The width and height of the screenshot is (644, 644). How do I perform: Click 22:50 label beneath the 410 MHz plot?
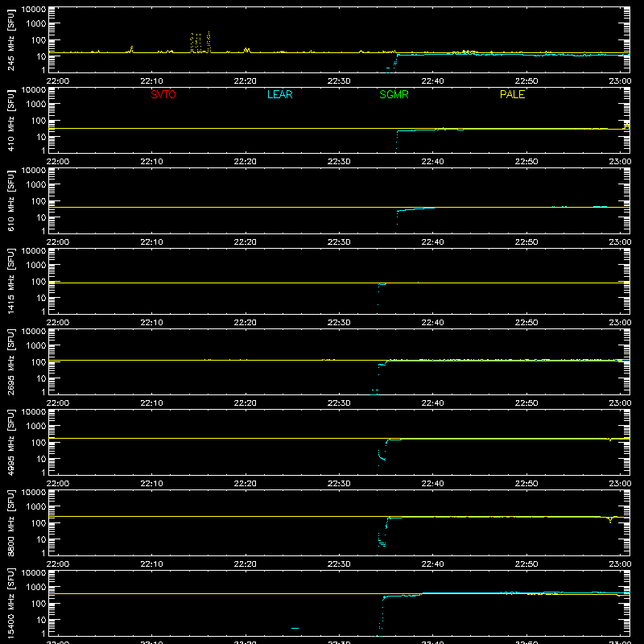(x=526, y=162)
